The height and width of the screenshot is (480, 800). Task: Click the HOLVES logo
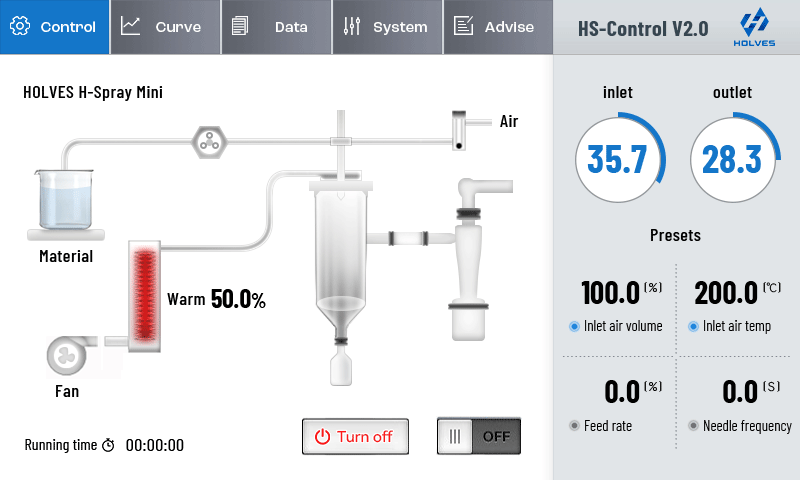(x=754, y=26)
